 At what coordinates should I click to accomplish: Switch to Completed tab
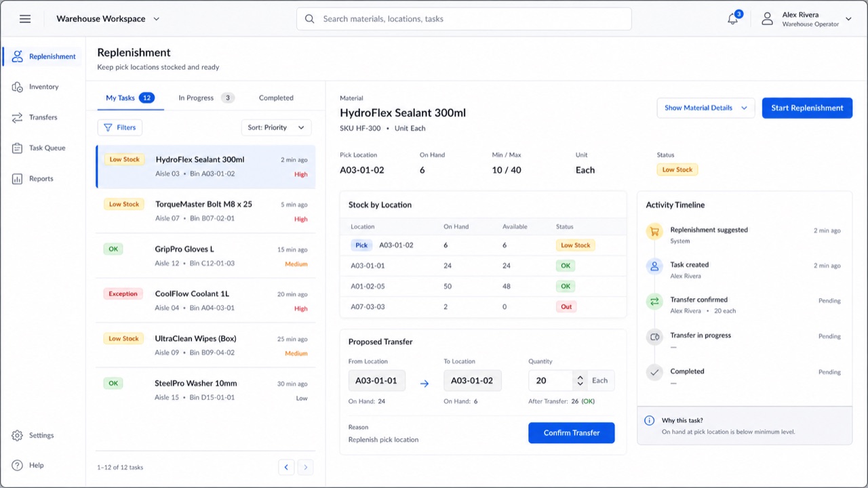pos(276,98)
